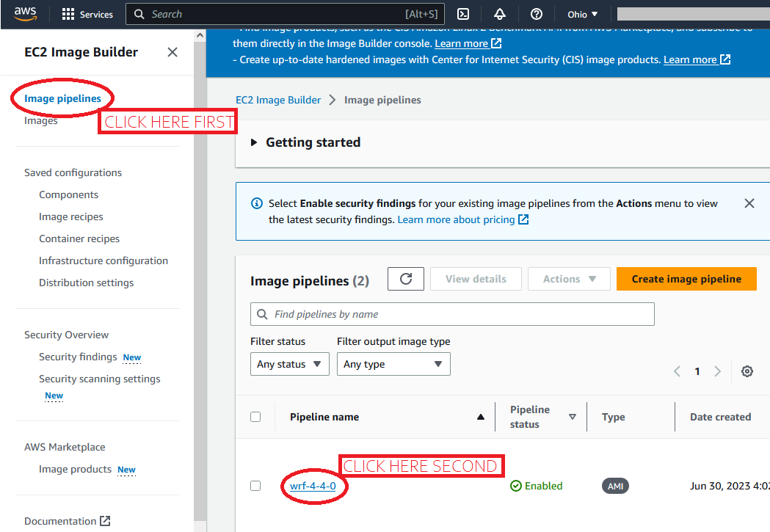Click the sidebar vertical scrollbar
The width and height of the screenshot is (770, 532).
(x=200, y=280)
